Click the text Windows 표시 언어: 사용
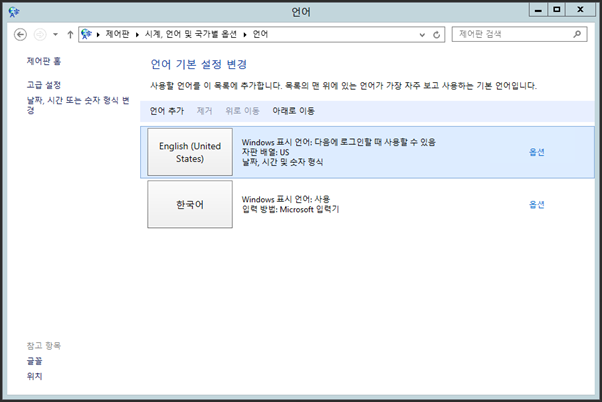The image size is (602, 402). tap(286, 199)
